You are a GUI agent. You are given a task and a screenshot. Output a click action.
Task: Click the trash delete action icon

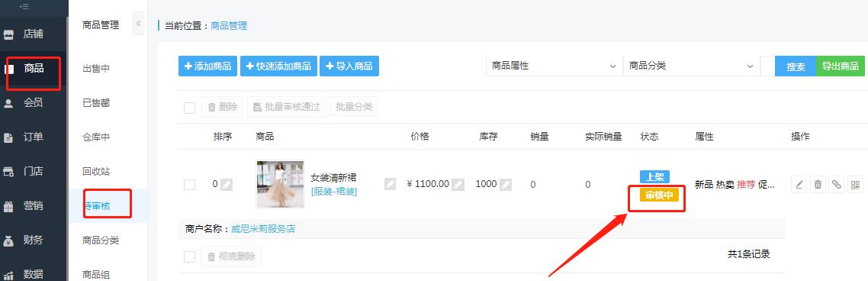[x=818, y=185]
